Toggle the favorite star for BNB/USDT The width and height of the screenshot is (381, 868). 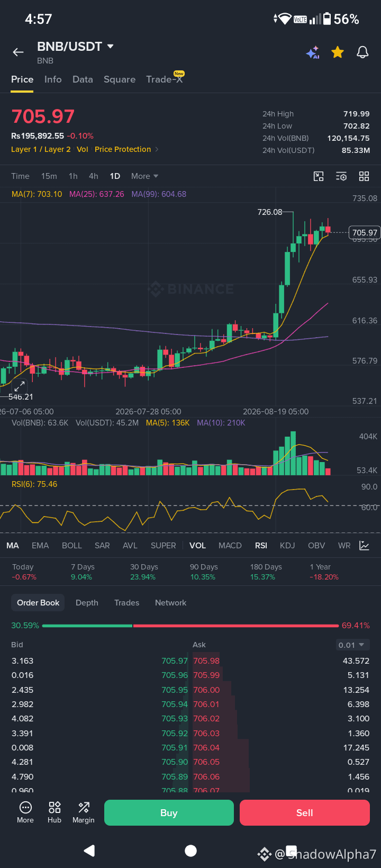point(338,52)
